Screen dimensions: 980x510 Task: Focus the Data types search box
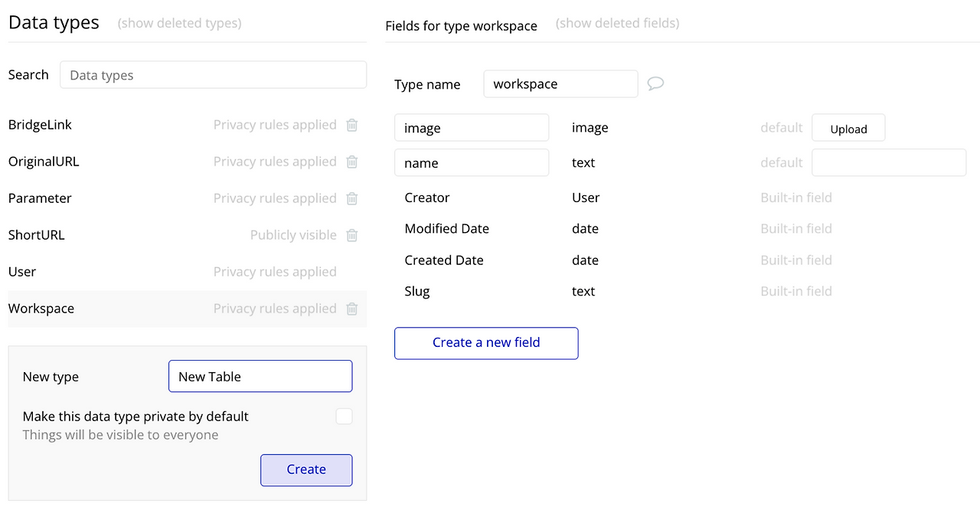coord(213,75)
